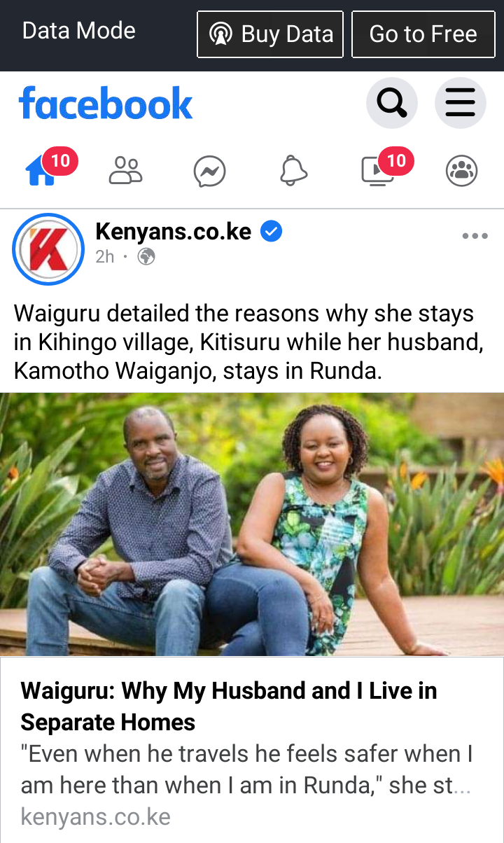Switch with Go to Free button
The image size is (504, 843).
(x=423, y=34)
